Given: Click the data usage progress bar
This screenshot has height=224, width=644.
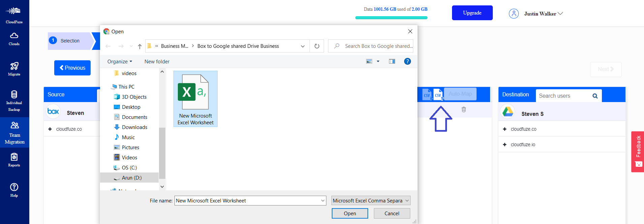Looking at the screenshot, I should tap(391, 18).
